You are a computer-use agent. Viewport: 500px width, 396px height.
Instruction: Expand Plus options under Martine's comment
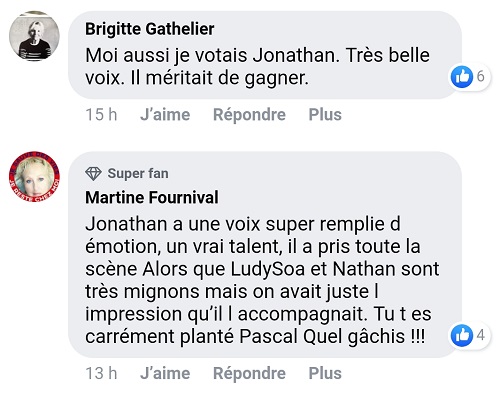point(325,373)
